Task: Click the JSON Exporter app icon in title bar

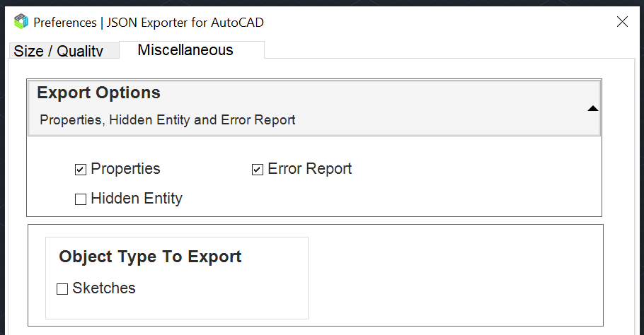Action: coord(21,22)
